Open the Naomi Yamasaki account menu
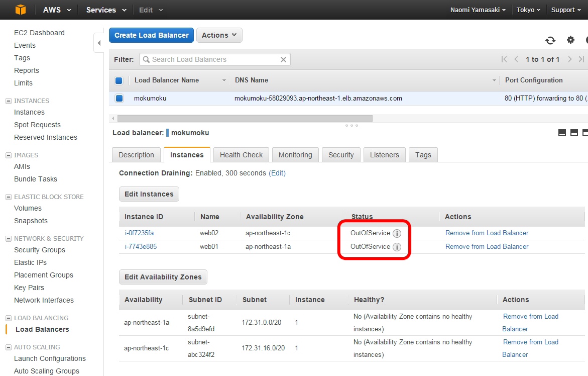This screenshot has width=588, height=376. click(x=478, y=10)
